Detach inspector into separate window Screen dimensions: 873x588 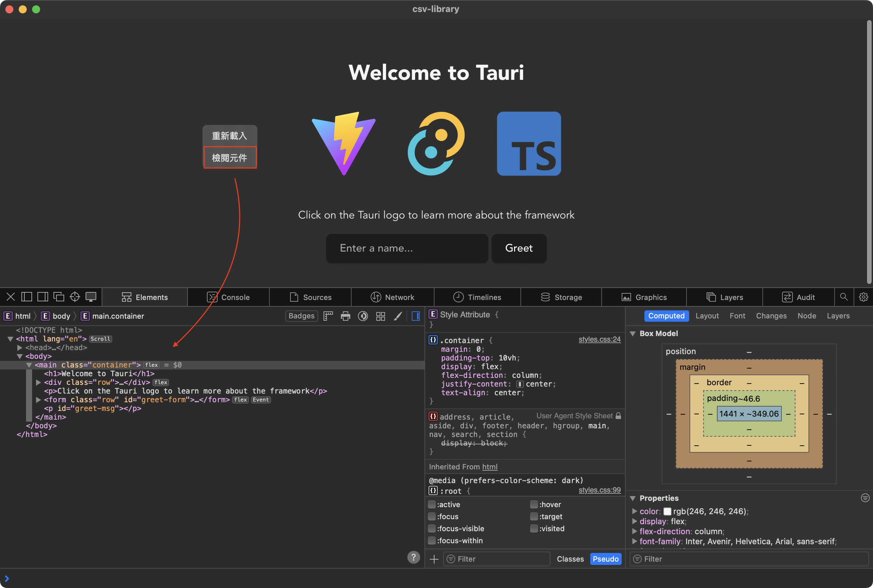coord(59,297)
